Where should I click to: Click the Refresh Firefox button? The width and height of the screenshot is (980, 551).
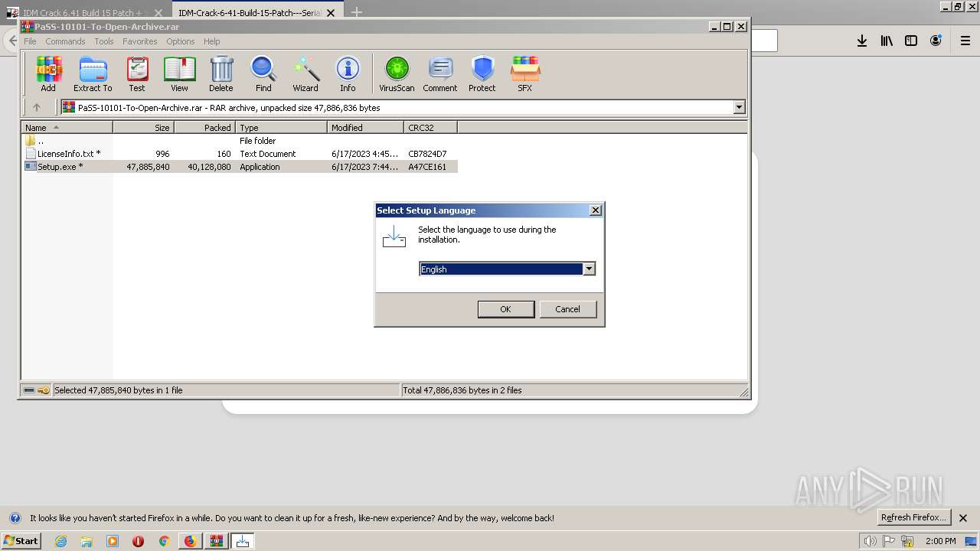913,517
